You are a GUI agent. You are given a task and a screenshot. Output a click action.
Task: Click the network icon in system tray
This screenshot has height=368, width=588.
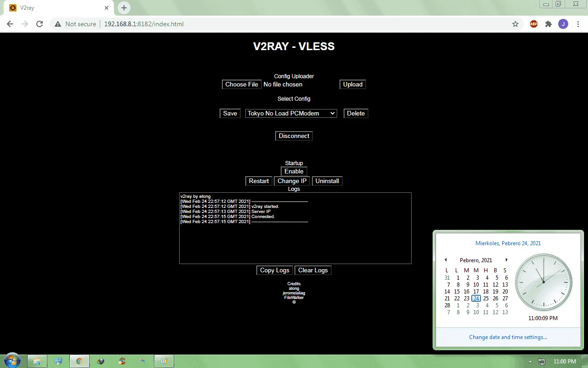coord(542,362)
